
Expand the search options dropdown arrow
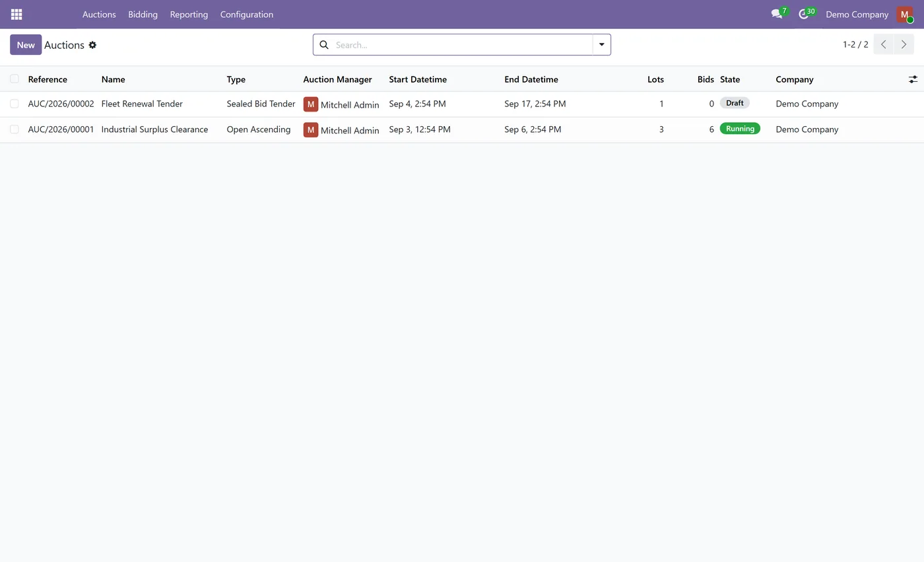pyautogui.click(x=602, y=45)
